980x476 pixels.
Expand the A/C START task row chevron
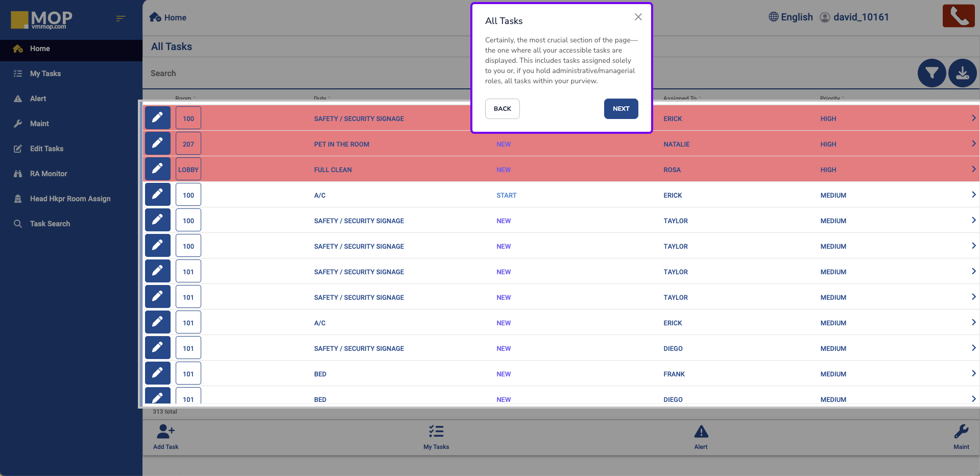pos(973,195)
